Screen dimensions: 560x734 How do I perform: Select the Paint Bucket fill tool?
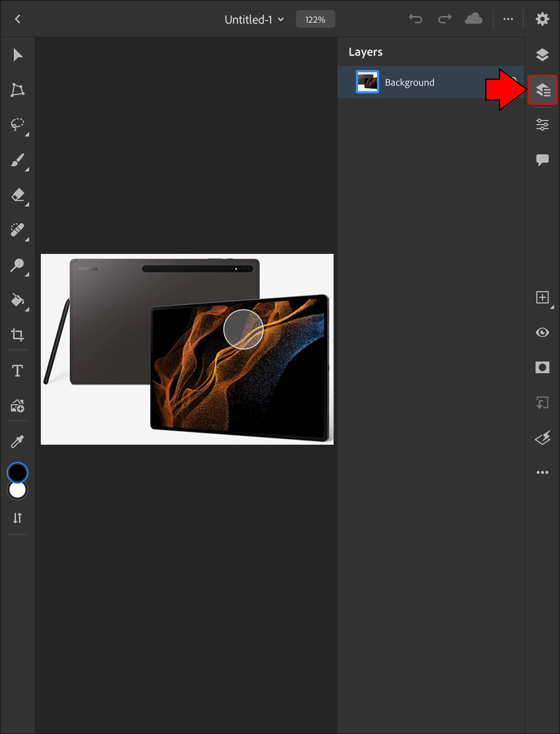(x=17, y=300)
